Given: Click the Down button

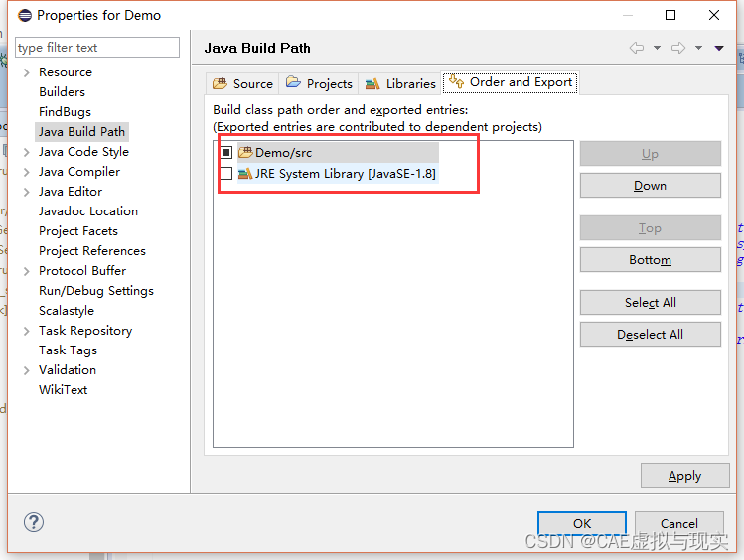Looking at the screenshot, I should [x=650, y=186].
